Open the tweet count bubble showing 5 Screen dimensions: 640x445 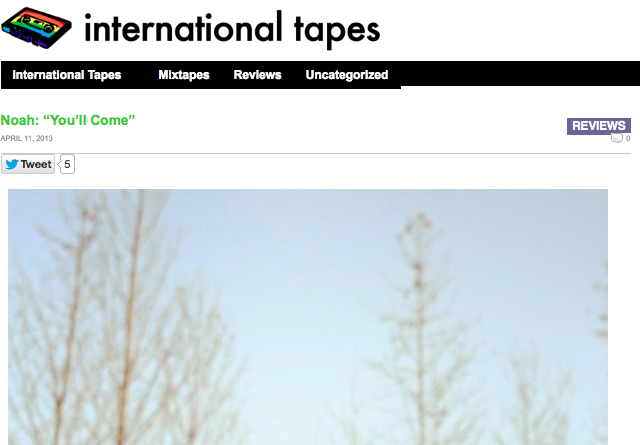[67, 164]
